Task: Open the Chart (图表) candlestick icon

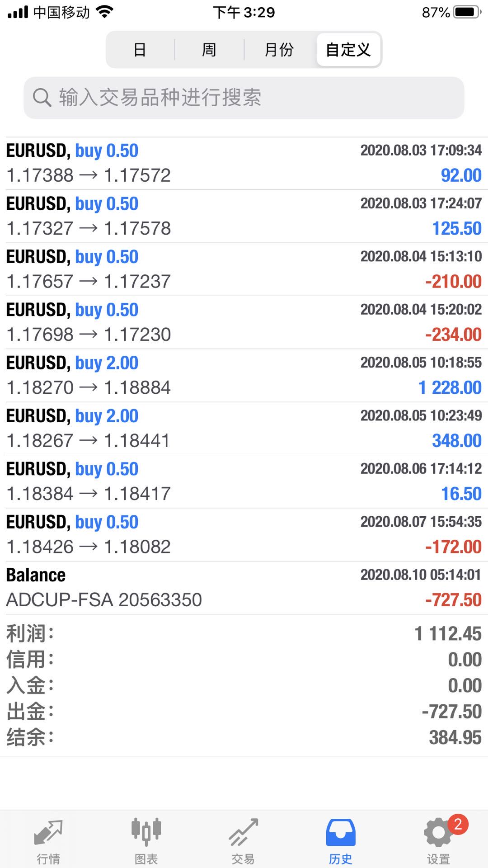Action: (x=146, y=832)
